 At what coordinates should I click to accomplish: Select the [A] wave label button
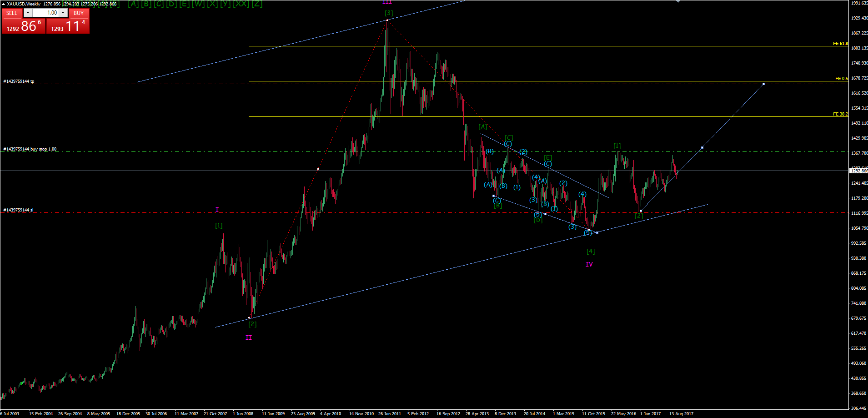[x=133, y=4]
